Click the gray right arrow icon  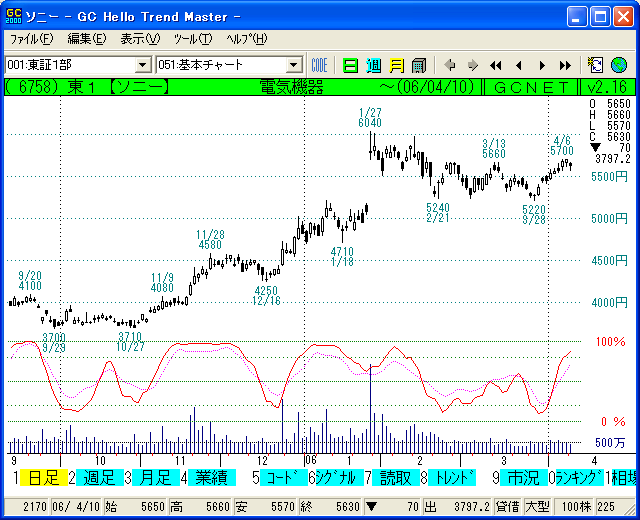pyautogui.click(x=473, y=65)
